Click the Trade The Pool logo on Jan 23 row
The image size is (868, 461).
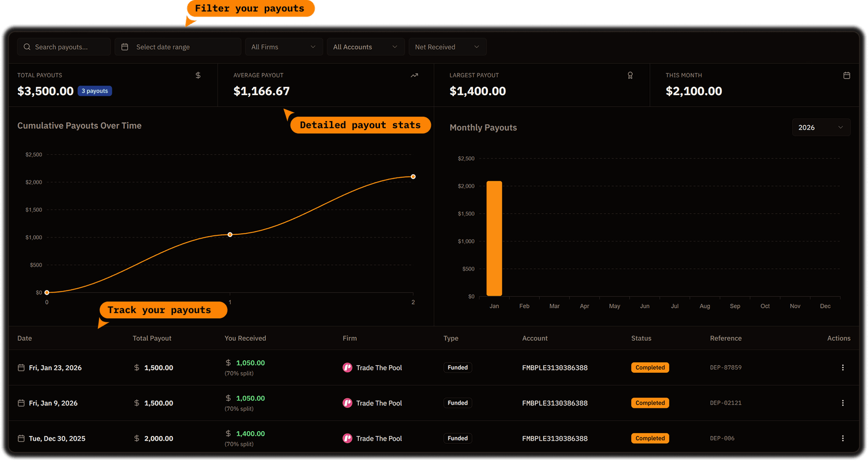[347, 367]
